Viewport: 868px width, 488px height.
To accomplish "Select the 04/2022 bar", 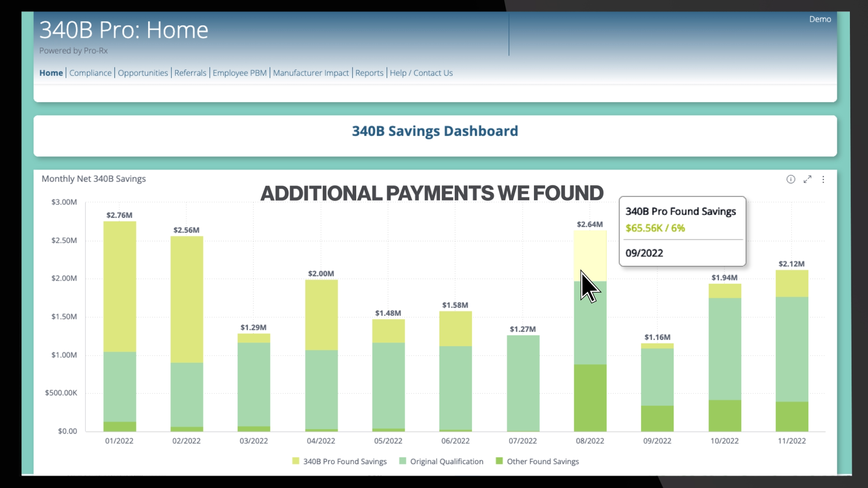I will pos(321,356).
